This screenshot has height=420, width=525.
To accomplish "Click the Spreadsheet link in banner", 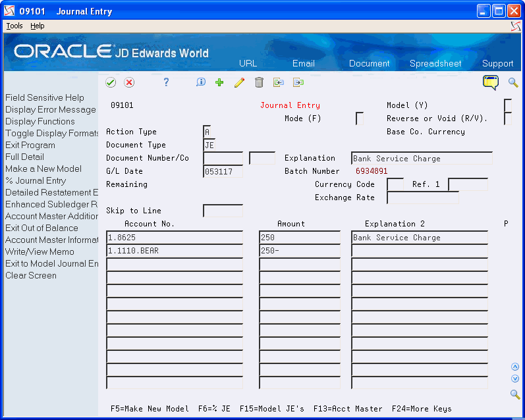I will [435, 63].
